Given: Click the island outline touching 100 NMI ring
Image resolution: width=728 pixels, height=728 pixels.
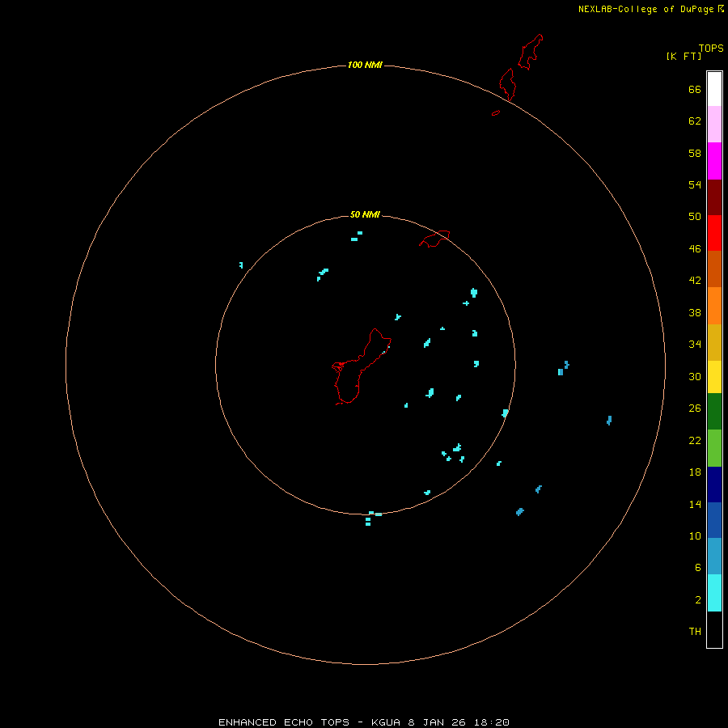Looking at the screenshot, I should (x=507, y=84).
